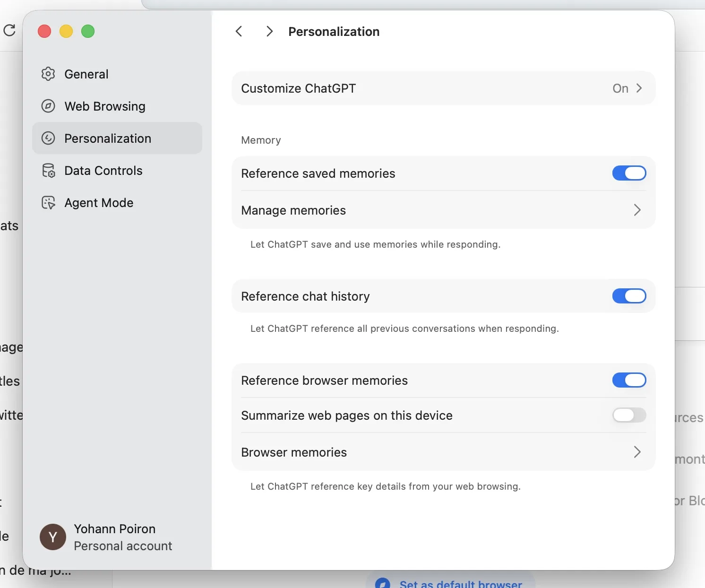
Task: Disable Reference saved memories toggle
Action: [629, 173]
